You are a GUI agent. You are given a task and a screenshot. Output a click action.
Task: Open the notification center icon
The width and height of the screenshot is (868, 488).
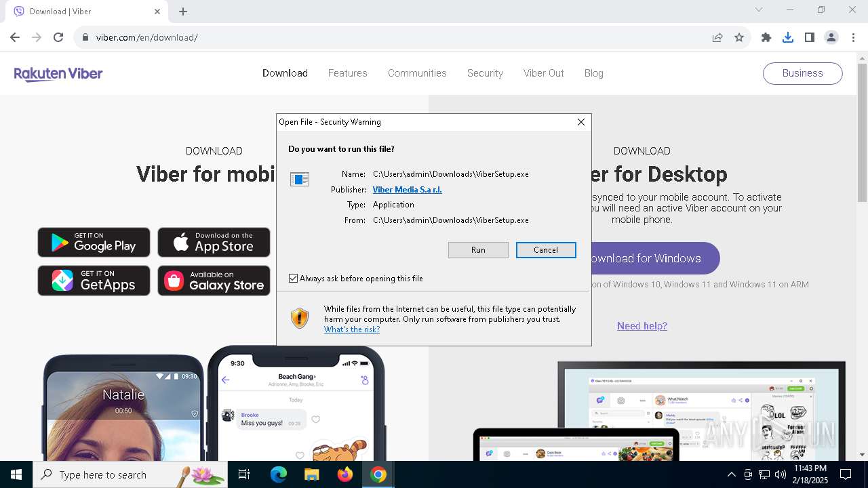[x=846, y=474]
